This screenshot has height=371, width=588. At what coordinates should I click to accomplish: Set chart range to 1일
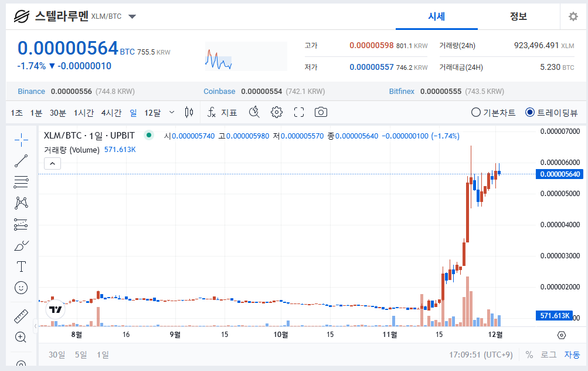[x=103, y=355]
